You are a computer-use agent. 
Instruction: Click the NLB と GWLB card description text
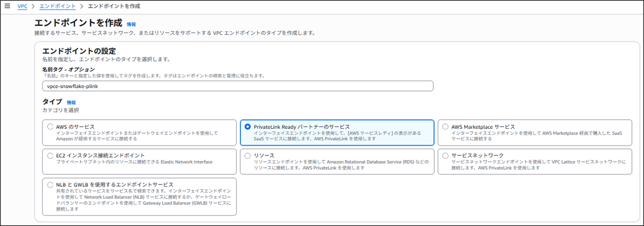pyautogui.click(x=143, y=200)
